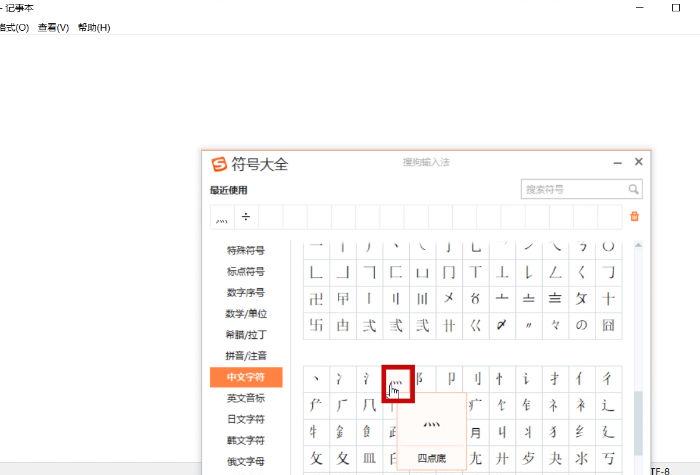
Task: Pick the 〢 two-bar numeral symbol
Action: coord(396,299)
